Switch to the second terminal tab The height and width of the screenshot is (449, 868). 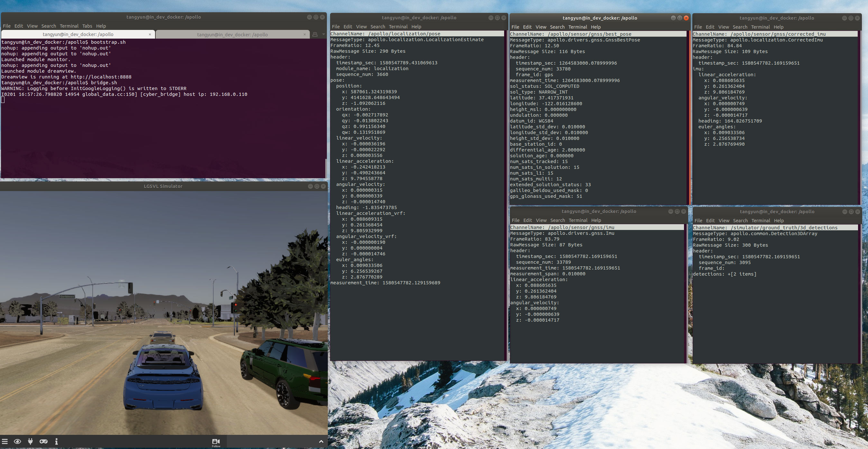pyautogui.click(x=233, y=34)
